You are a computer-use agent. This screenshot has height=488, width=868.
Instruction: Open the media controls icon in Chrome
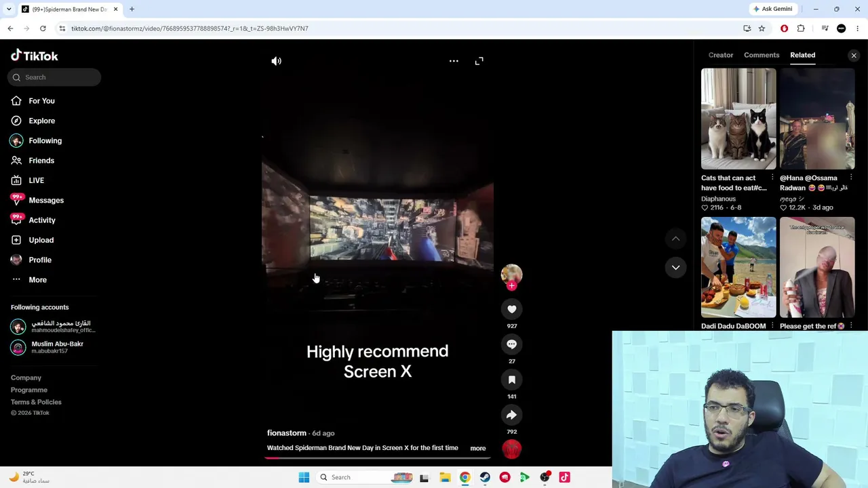click(825, 28)
